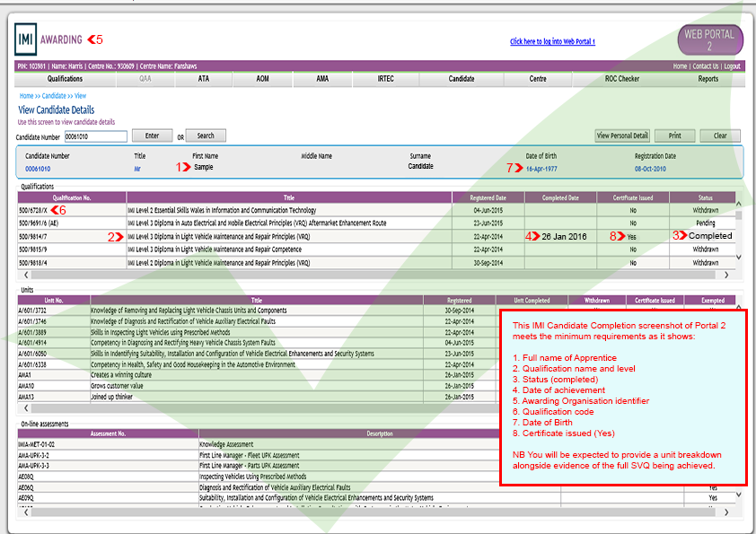Open the QAA menu item
This screenshot has width=756, height=534.
pyautogui.click(x=145, y=79)
